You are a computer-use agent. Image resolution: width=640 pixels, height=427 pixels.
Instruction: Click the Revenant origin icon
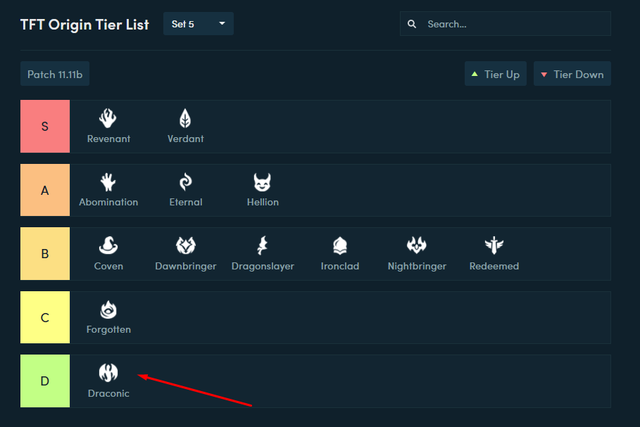[x=108, y=118]
